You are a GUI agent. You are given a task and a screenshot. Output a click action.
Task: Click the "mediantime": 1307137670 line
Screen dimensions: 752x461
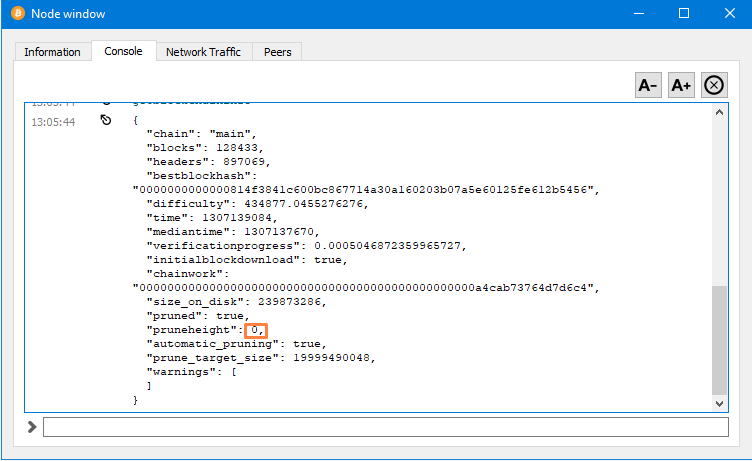pos(233,232)
